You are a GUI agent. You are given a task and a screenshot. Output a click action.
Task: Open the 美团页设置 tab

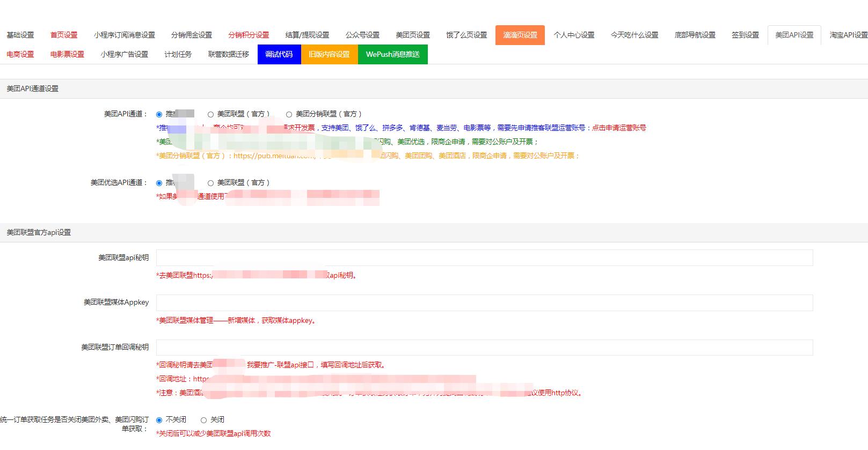pyautogui.click(x=413, y=35)
